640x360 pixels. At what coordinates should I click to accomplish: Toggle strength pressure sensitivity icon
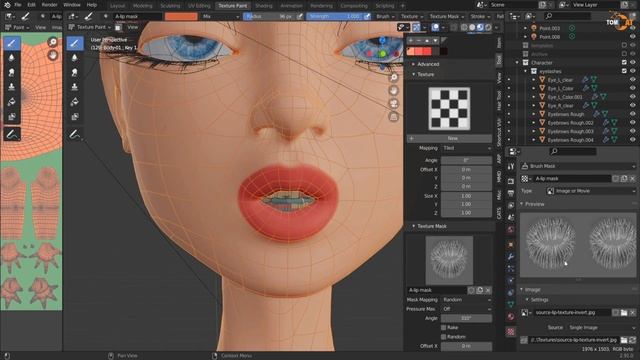367,16
